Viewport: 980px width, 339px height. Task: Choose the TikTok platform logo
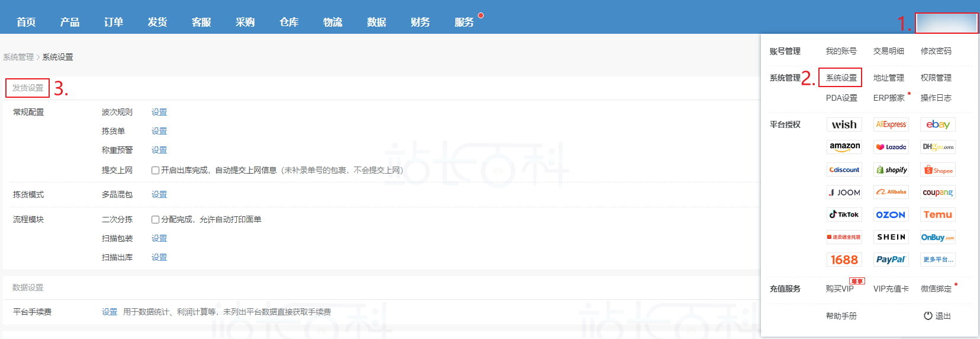tap(844, 215)
